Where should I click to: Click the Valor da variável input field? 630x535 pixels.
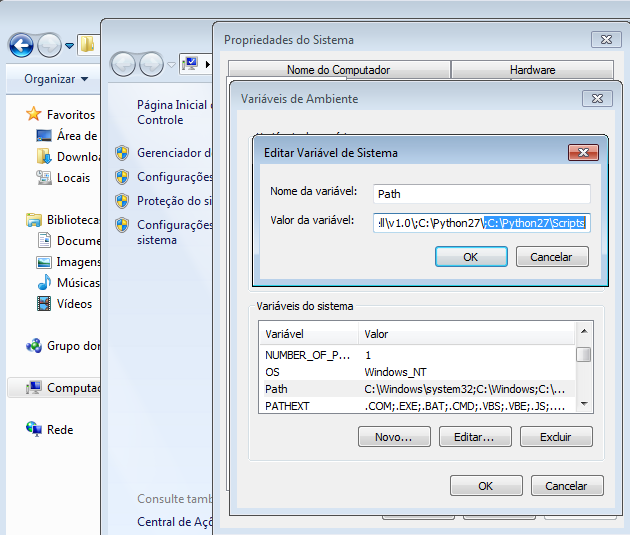(x=481, y=223)
